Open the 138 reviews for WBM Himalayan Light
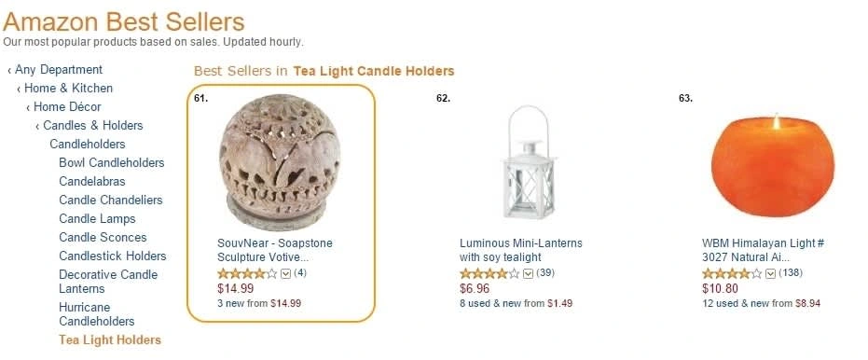This screenshot has width=868, height=360. (791, 273)
